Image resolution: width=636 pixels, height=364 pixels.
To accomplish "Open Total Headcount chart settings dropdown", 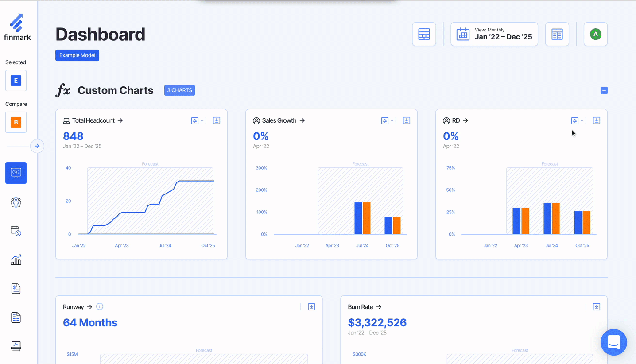I will tap(197, 120).
